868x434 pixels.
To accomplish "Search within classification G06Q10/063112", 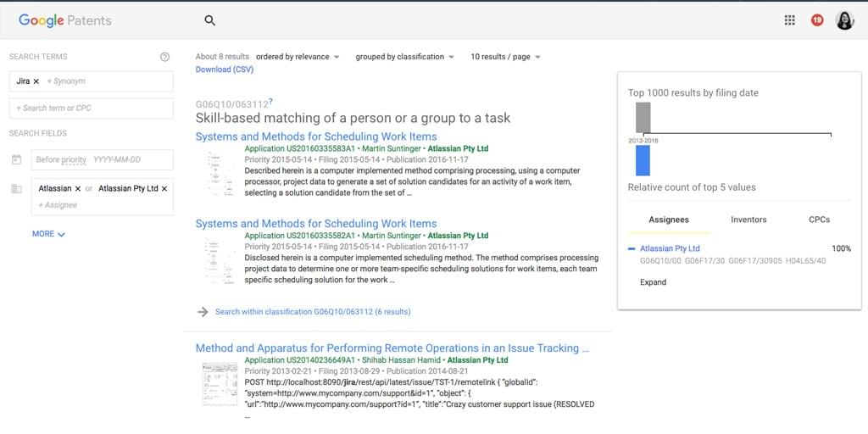I will point(313,312).
